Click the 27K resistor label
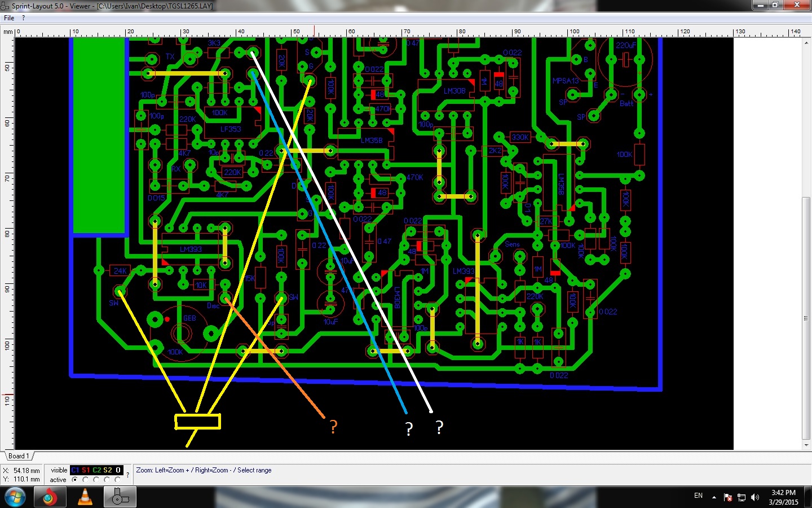Screen dimensions: 812x508 point(546,221)
